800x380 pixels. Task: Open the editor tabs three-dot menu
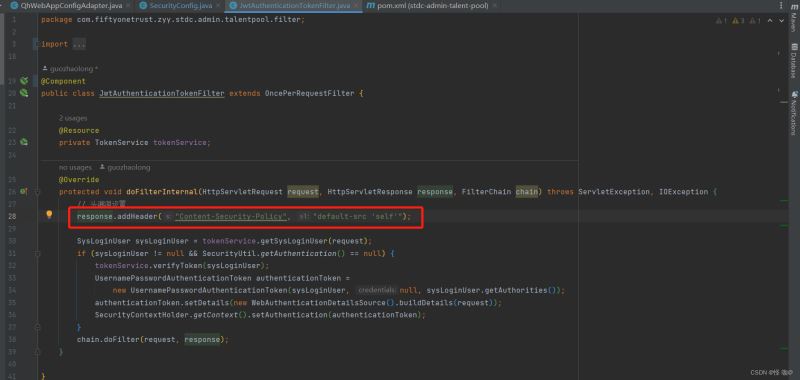(781, 6)
